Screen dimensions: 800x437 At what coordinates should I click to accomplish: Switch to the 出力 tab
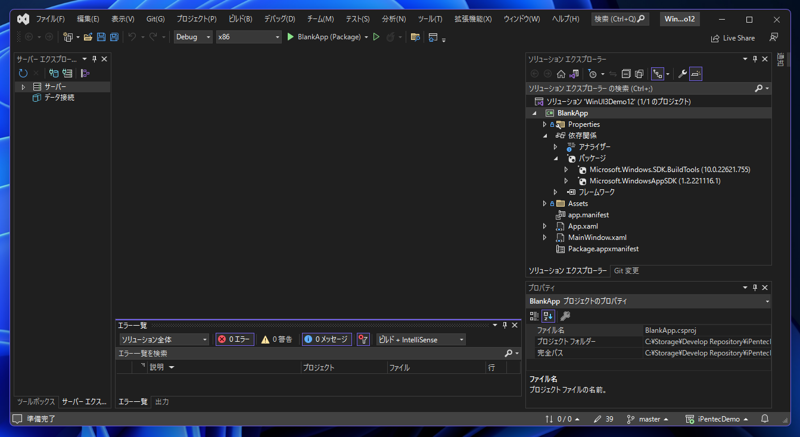tap(162, 402)
